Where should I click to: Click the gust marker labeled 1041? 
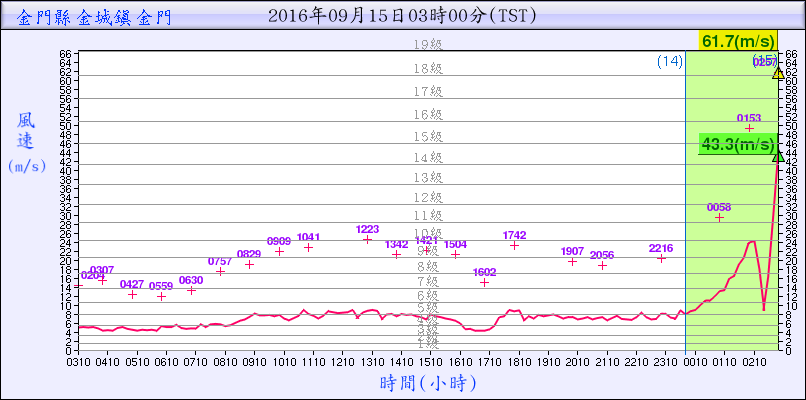308,247
